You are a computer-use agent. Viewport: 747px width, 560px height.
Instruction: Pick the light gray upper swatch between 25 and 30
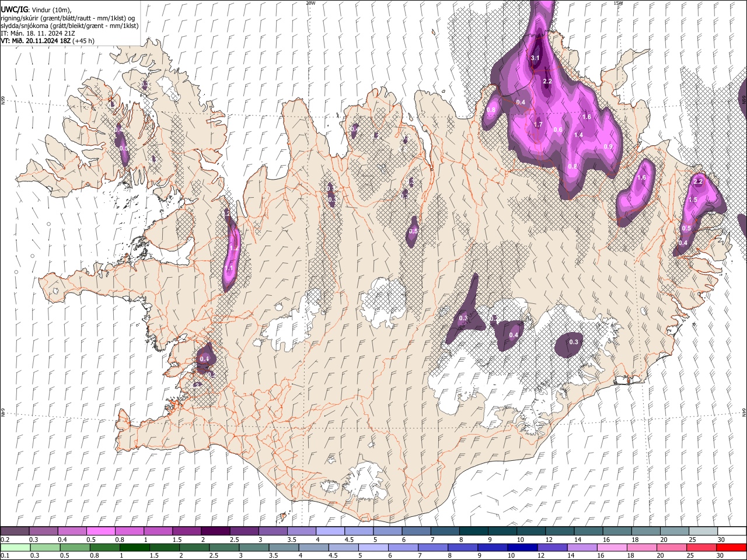pos(704,531)
